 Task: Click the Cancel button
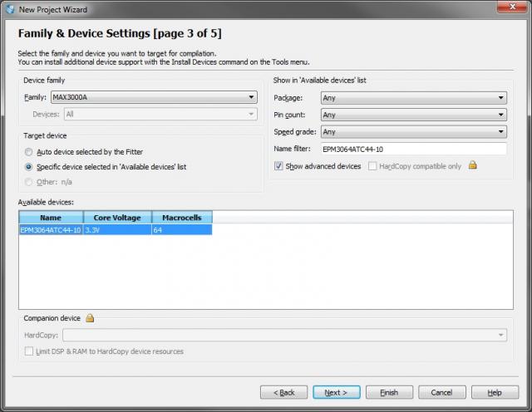click(441, 392)
